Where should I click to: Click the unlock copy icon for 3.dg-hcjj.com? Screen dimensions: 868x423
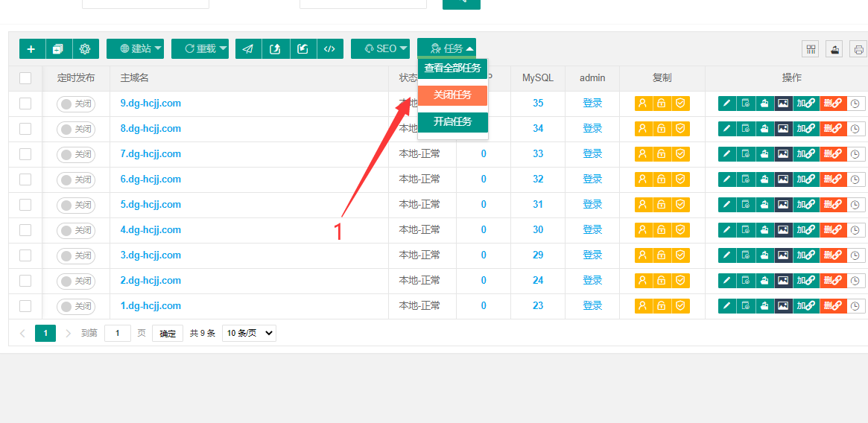(x=662, y=255)
